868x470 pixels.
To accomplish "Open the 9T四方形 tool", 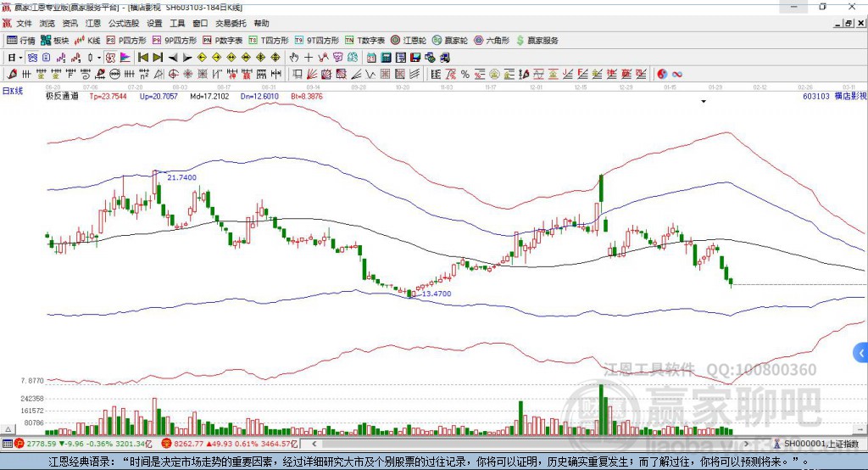I will 317,41.
